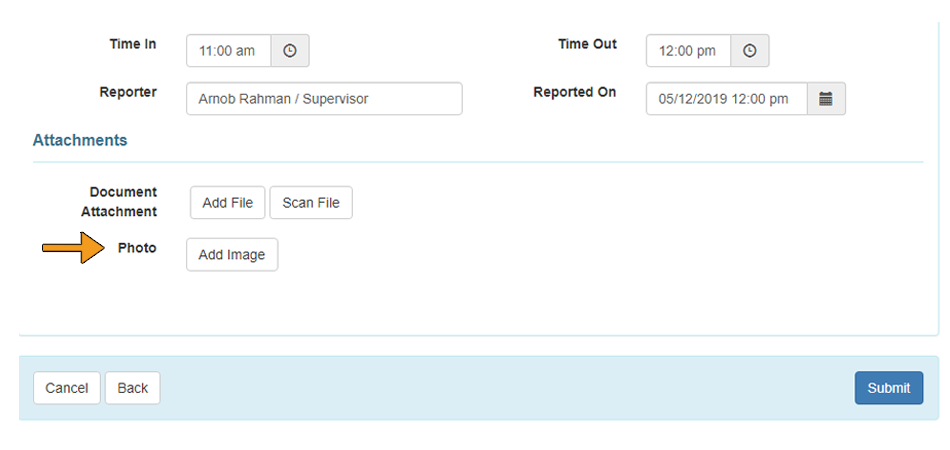The image size is (950, 450).
Task: Open the Reported On calendar icon
Action: (x=826, y=99)
